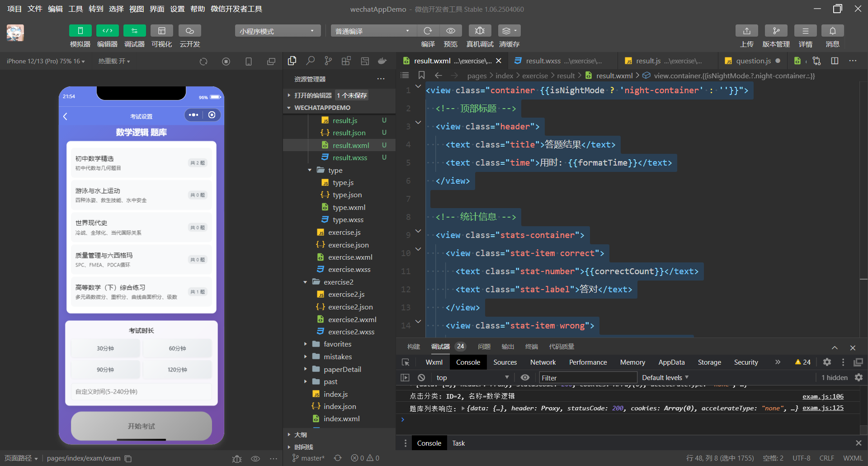
Task: Open project details icon
Action: tap(805, 31)
